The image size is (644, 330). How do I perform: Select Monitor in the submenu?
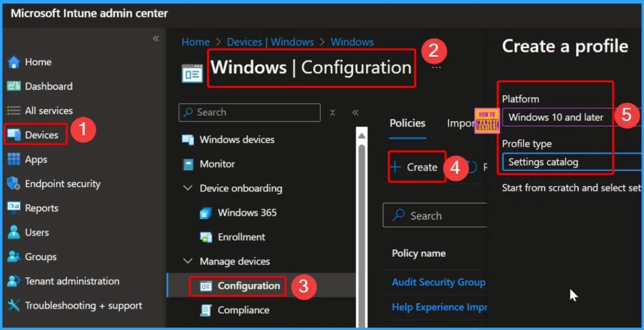217,164
